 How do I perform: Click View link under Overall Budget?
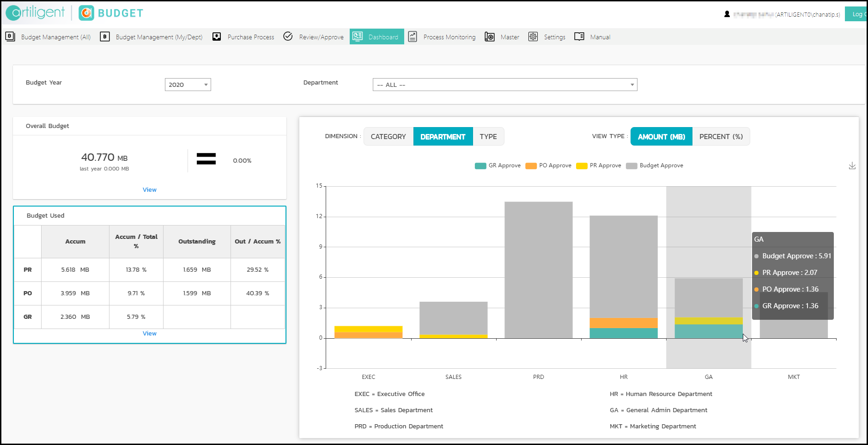point(150,189)
